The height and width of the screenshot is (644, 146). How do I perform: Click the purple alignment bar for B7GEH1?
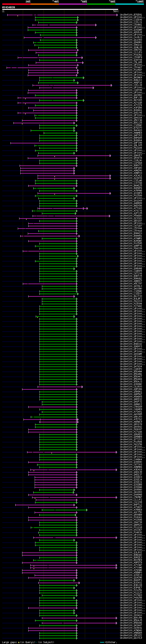[63, 15]
